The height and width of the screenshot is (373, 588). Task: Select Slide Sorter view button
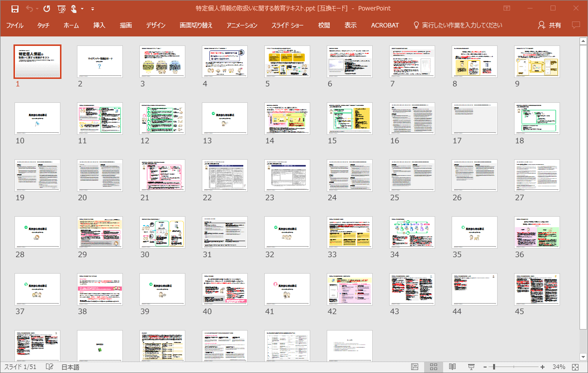point(434,367)
